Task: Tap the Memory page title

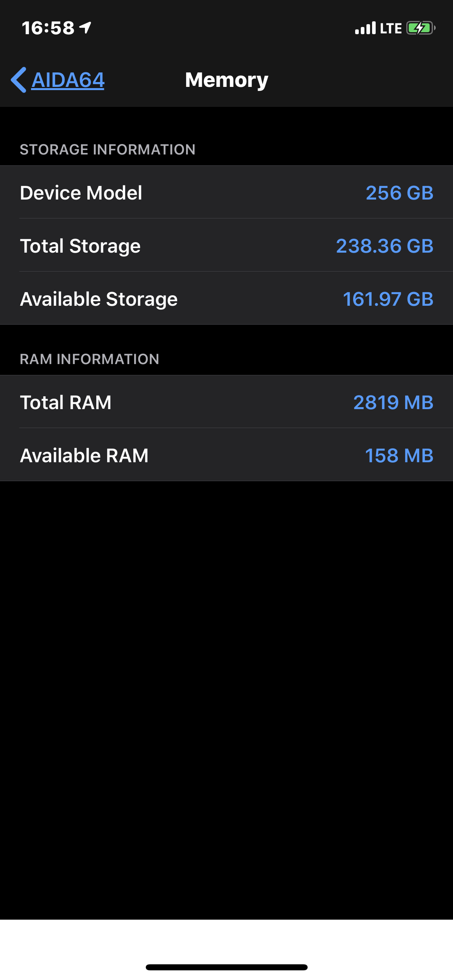Action: coord(226,80)
